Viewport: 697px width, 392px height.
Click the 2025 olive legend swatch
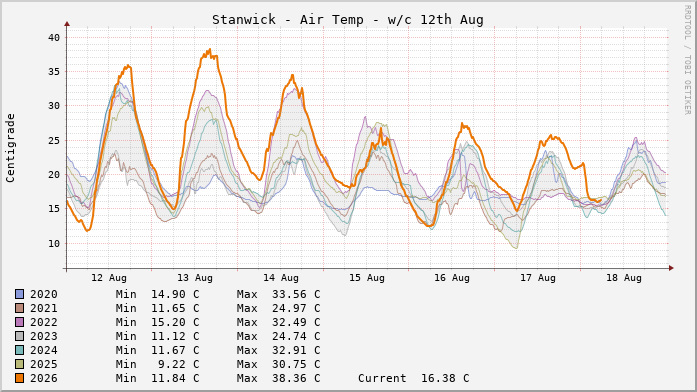click(20, 364)
